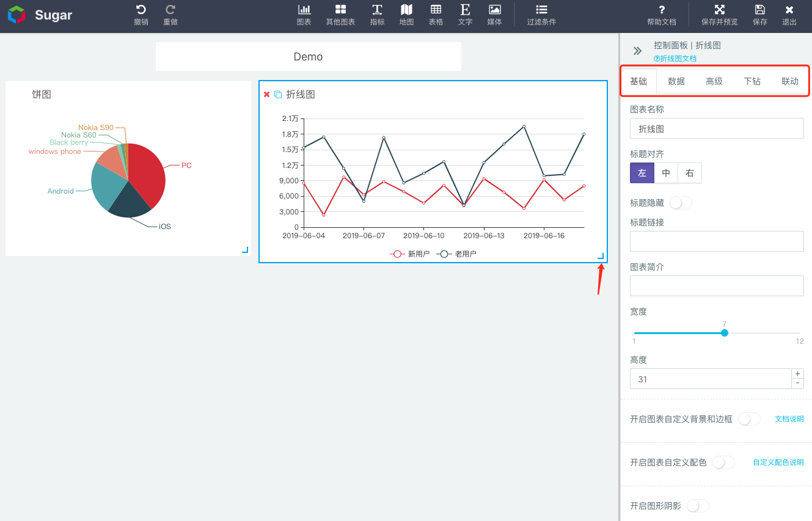The width and height of the screenshot is (812, 521).
Task: Enable the 标题隐藏 switch
Action: [681, 203]
